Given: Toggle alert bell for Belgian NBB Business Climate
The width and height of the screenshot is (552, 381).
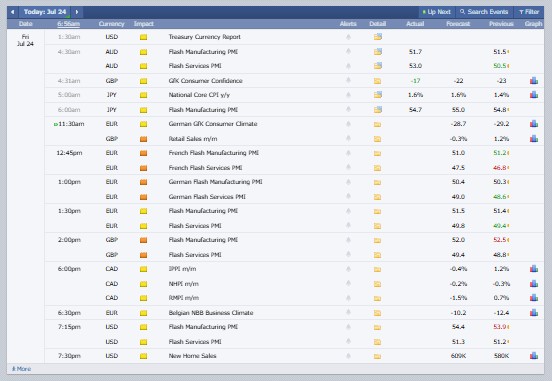Looking at the screenshot, I should tap(349, 312).
